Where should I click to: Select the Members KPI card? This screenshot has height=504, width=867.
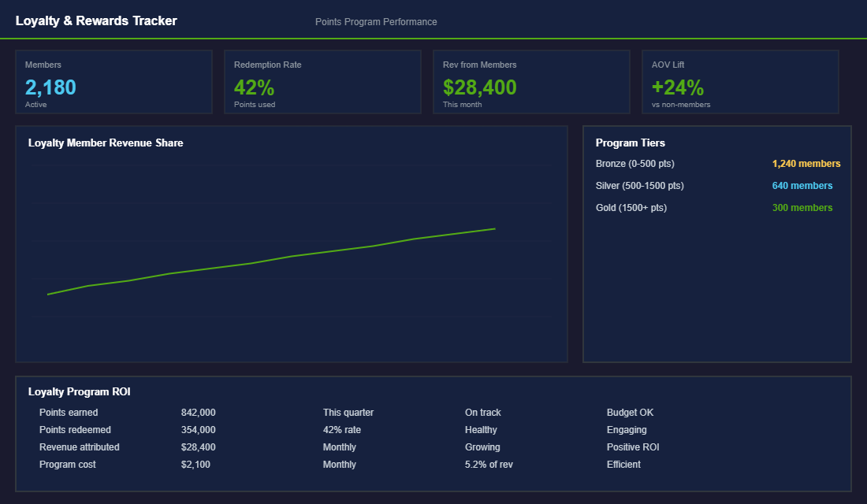(113, 81)
